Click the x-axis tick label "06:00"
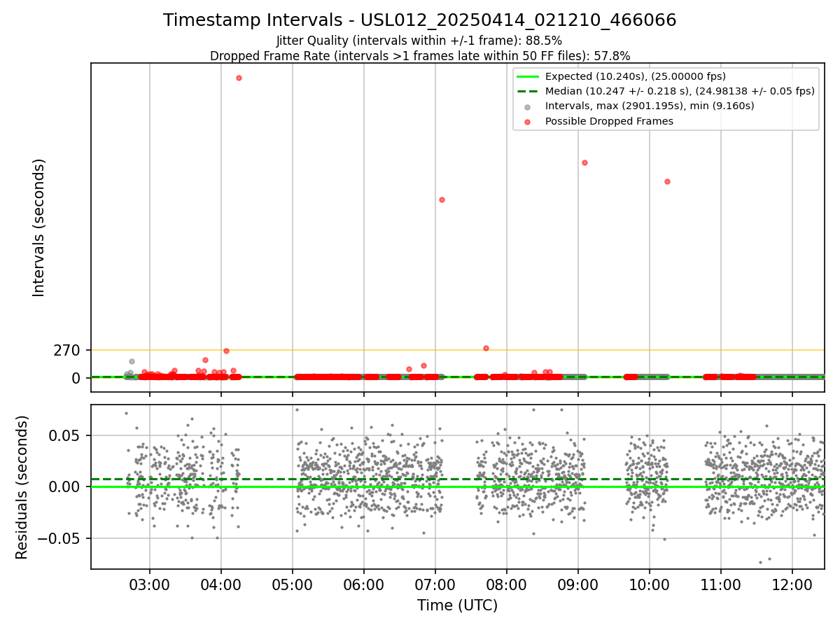 click(x=364, y=584)
